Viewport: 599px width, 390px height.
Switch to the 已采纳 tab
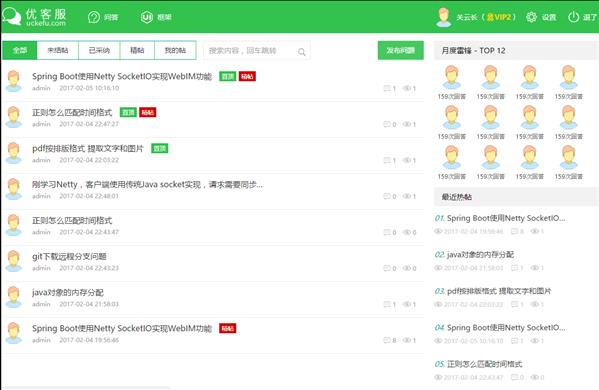pos(99,50)
